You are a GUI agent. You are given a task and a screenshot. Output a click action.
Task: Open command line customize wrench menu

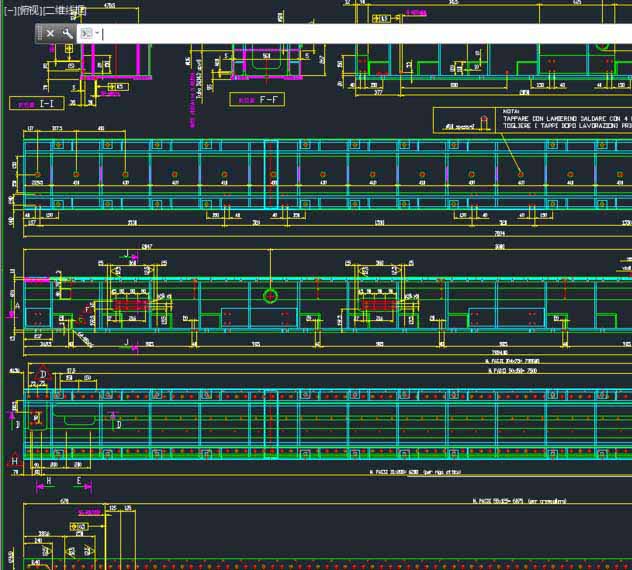(x=67, y=33)
